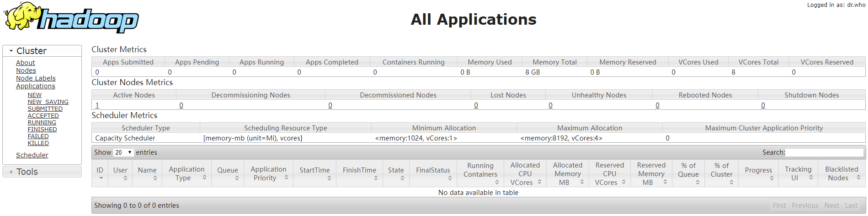Go to Last page of table
Viewport: 868px width, 216px height.
pyautogui.click(x=851, y=205)
